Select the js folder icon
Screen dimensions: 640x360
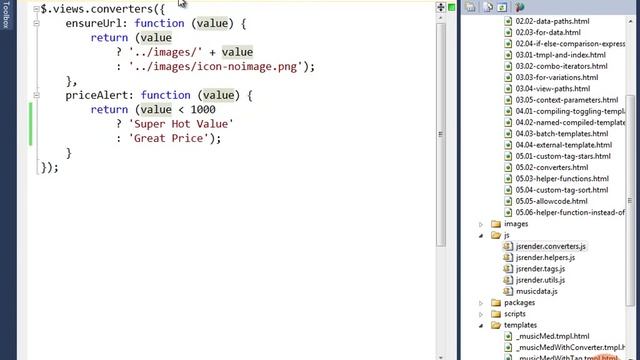(496, 235)
